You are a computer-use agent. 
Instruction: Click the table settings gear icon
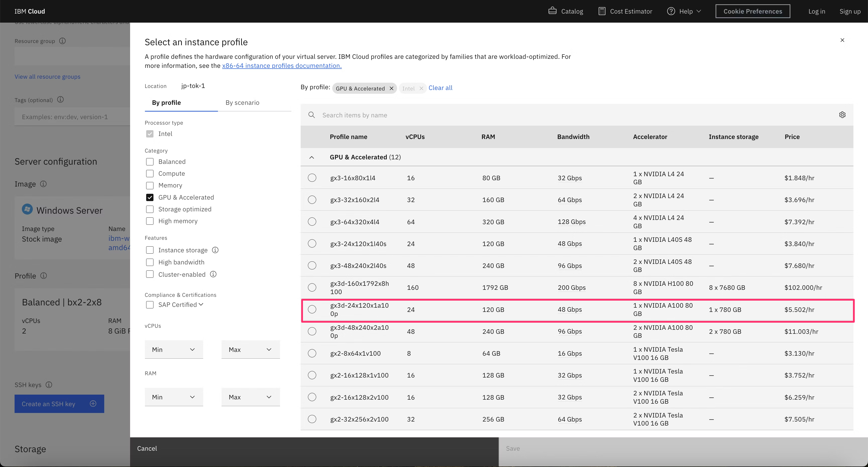(x=842, y=115)
